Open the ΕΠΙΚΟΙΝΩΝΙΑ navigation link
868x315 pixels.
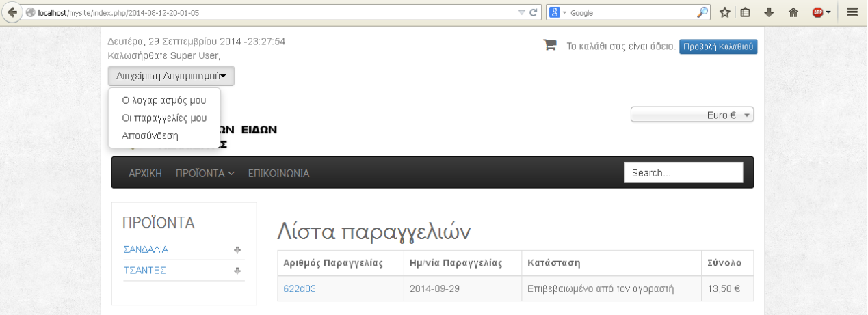(279, 174)
